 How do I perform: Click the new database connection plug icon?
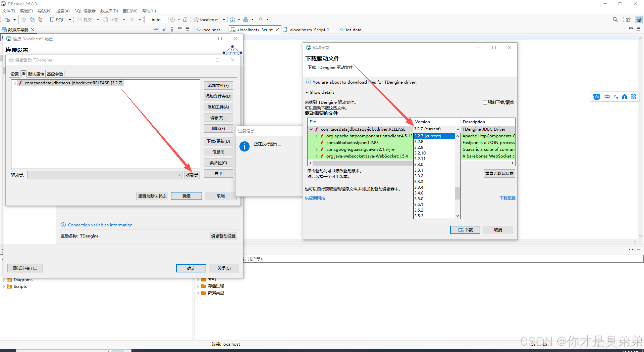click(x=7, y=20)
